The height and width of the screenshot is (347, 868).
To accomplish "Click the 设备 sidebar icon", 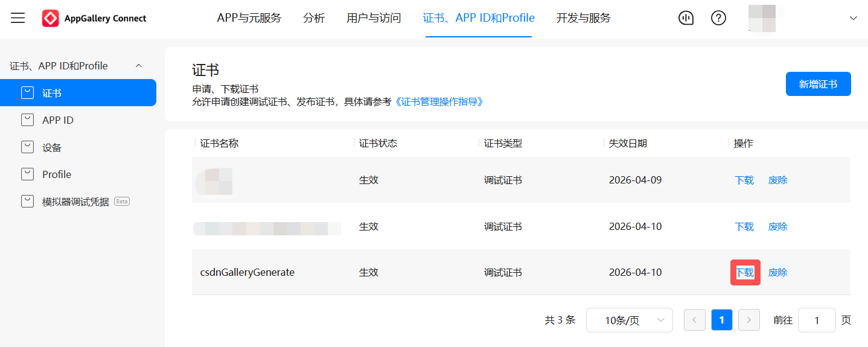I will (x=27, y=147).
